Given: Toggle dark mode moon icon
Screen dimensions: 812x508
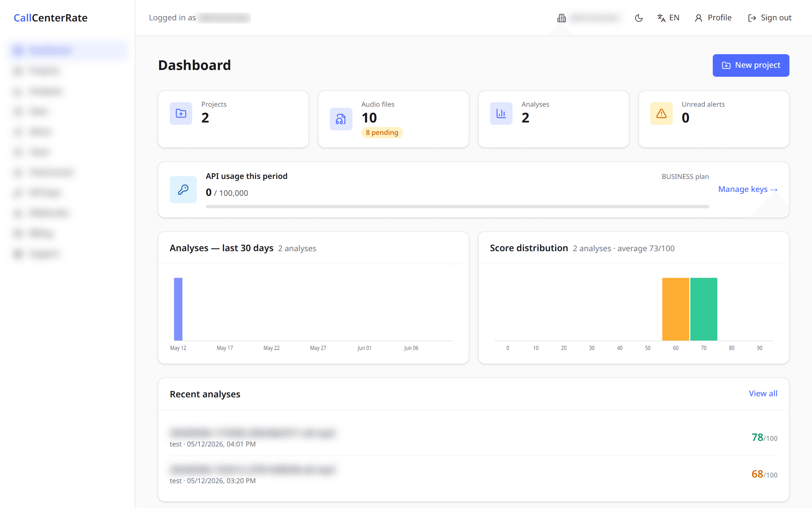Looking at the screenshot, I should click(639, 18).
